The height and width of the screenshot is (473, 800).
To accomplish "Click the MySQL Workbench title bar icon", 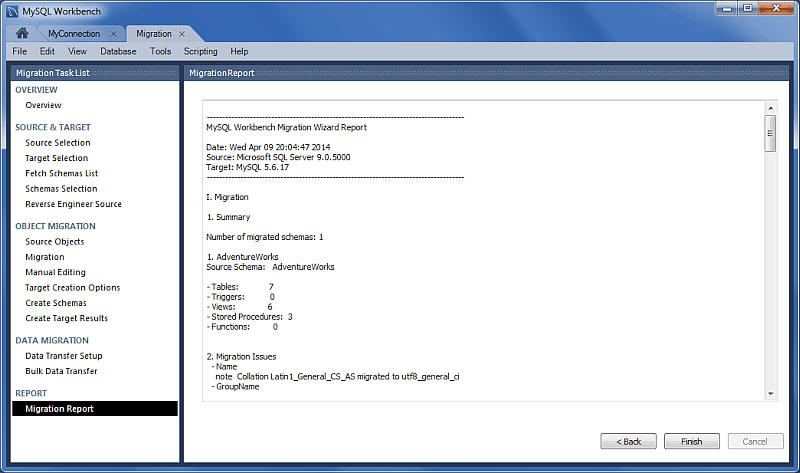I will coord(11,11).
